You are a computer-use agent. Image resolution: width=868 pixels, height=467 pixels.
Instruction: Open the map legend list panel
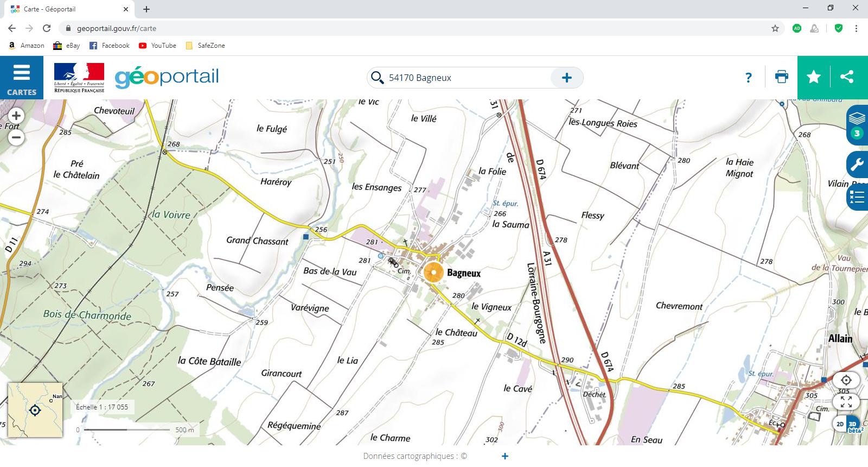pos(857,197)
